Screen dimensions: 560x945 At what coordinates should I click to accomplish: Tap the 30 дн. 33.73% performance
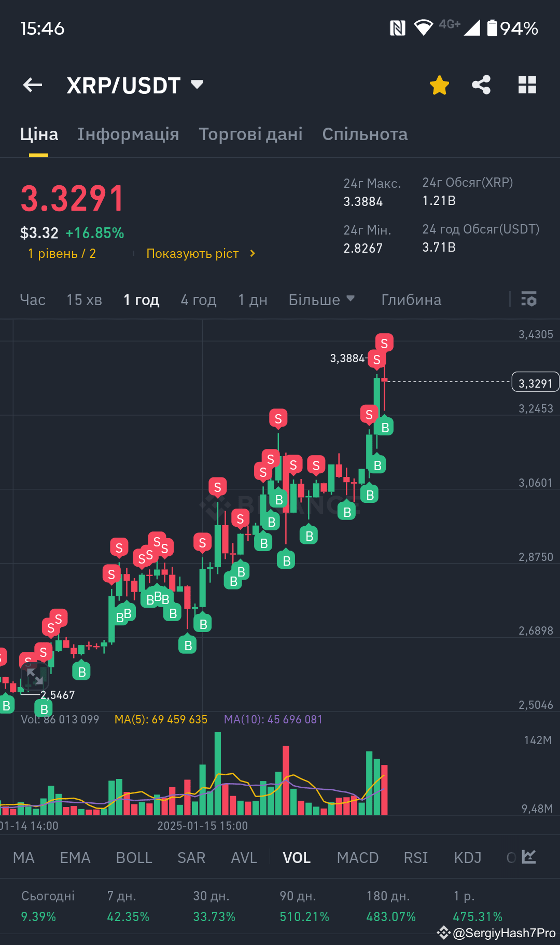tap(214, 906)
